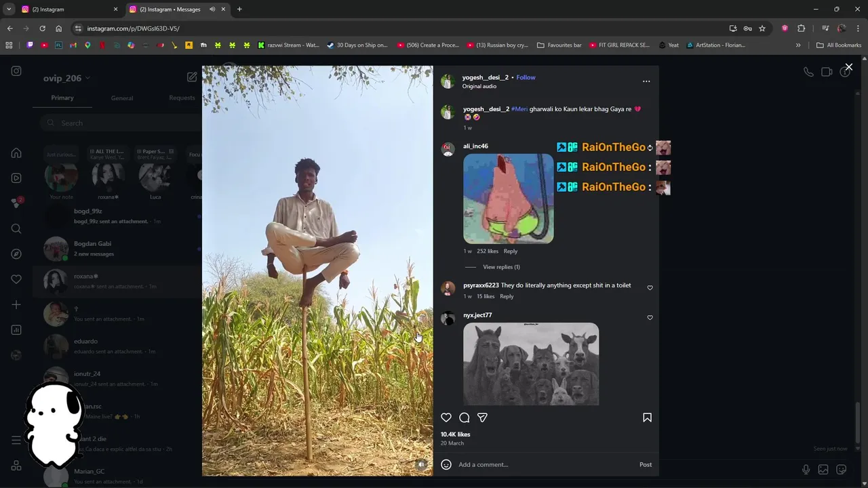Open Reels from sidebar
The image size is (868, 488).
(16, 178)
